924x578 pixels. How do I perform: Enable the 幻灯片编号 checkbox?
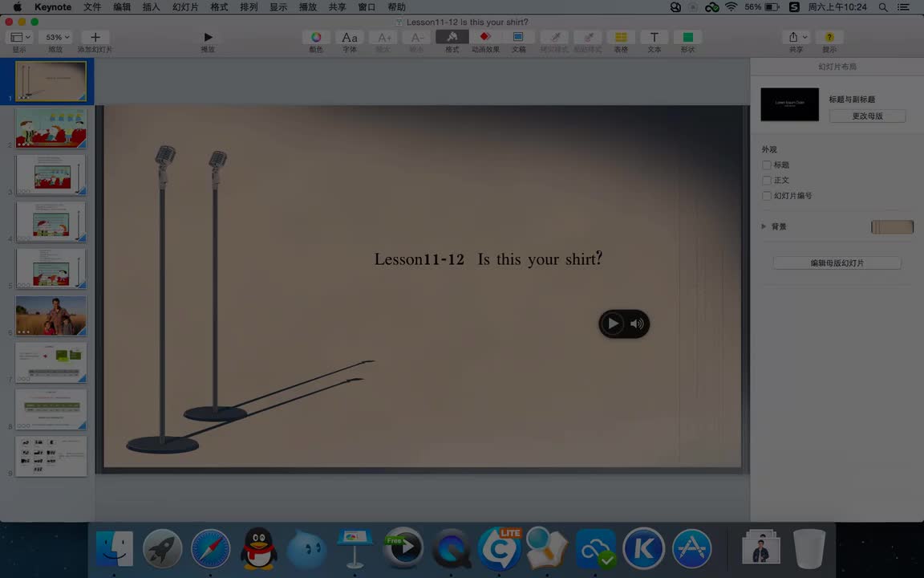(767, 196)
